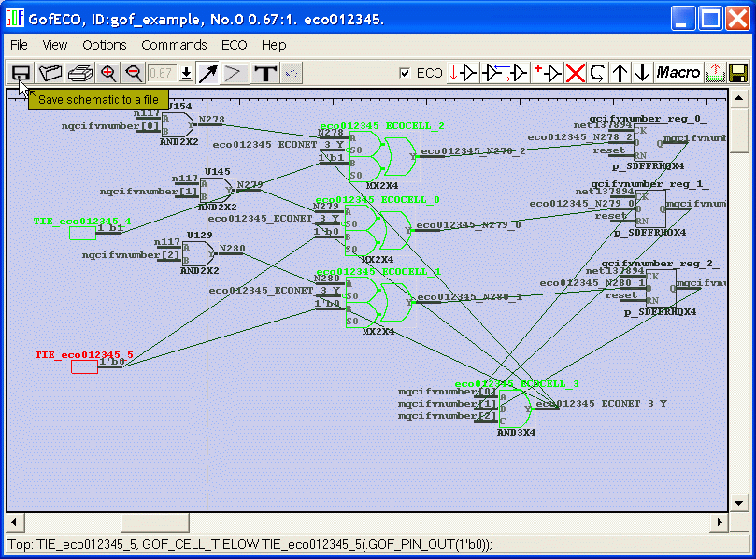Toggle the ECO checkbox
This screenshot has width=756, height=559.
tap(405, 73)
